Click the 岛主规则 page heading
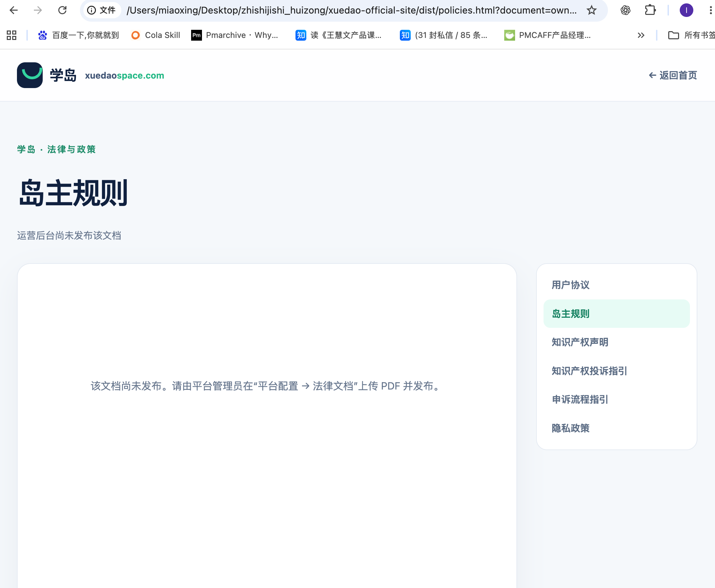This screenshot has height=588, width=715. point(73,193)
